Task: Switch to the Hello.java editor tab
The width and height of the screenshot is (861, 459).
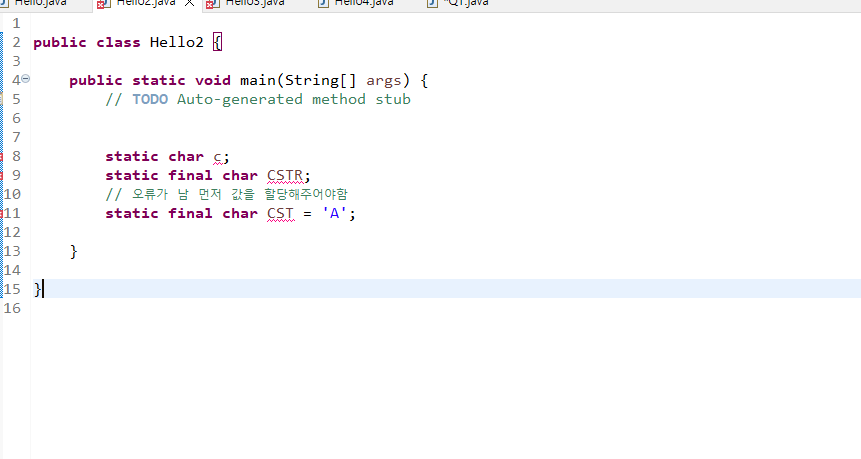Action: point(40,3)
